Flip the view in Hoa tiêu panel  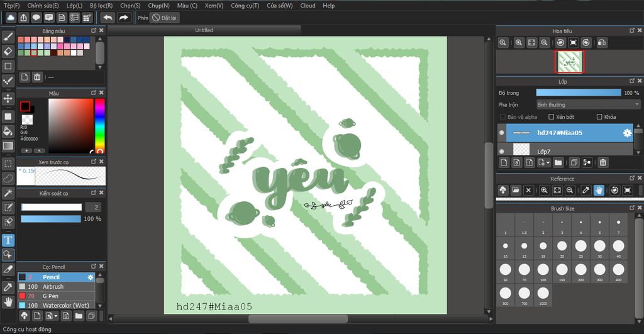[x=602, y=42]
